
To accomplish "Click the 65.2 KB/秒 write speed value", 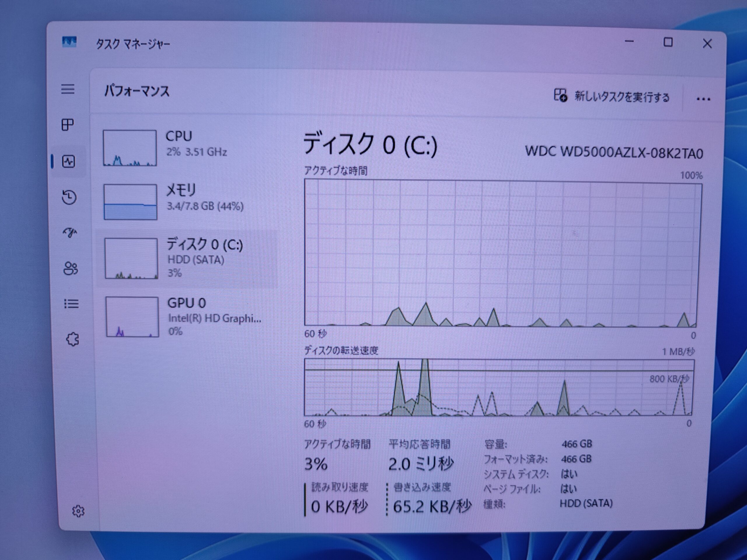I will point(432,506).
